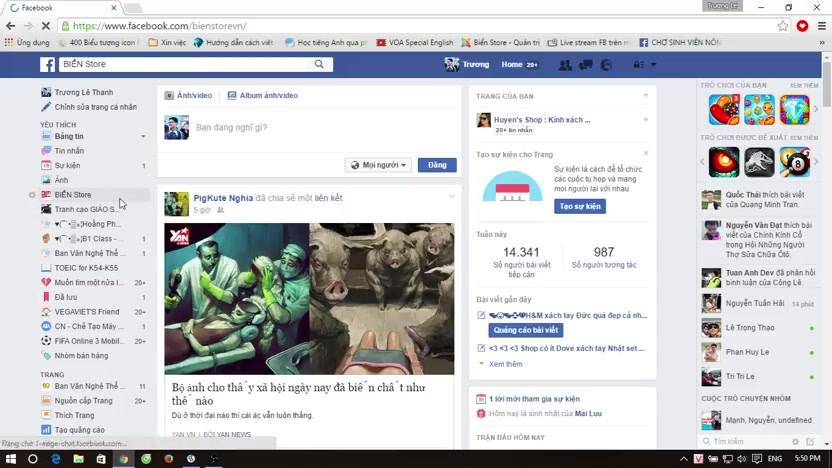Screen dimensions: 832x468
Task: Expand the account menu arrow
Action: 654,65
